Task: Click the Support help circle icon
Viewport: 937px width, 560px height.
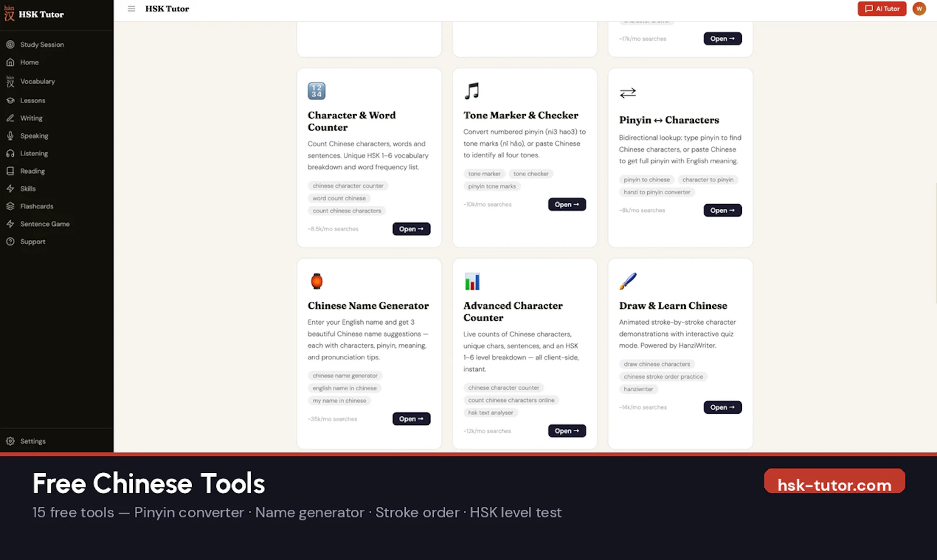Action: [x=10, y=242]
